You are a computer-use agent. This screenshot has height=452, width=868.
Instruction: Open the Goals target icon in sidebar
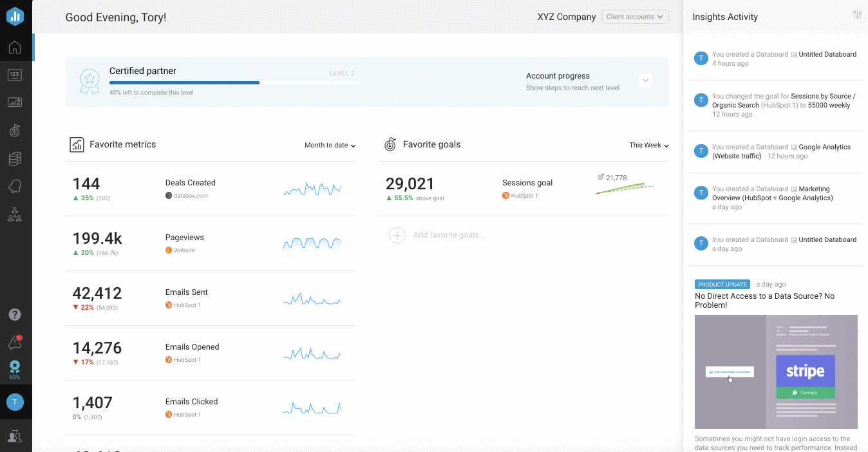[15, 131]
